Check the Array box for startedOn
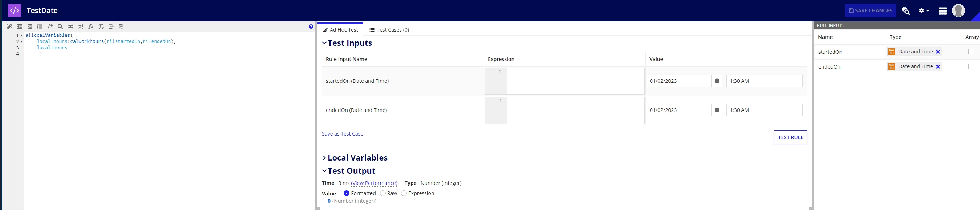 click(x=971, y=52)
